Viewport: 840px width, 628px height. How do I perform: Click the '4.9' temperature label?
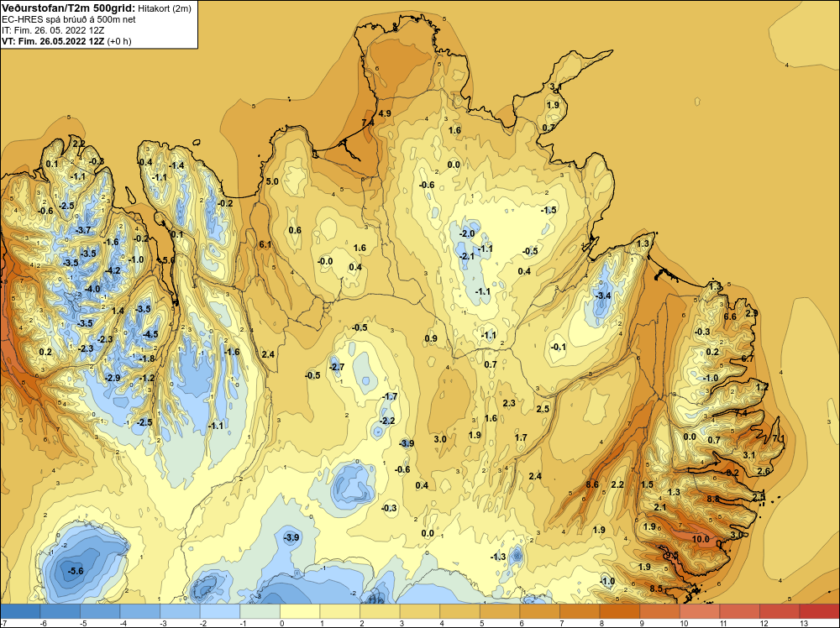[x=385, y=113]
